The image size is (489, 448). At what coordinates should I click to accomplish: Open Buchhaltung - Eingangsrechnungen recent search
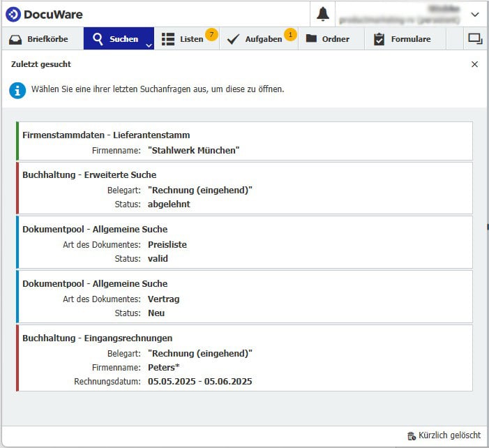click(x=244, y=358)
